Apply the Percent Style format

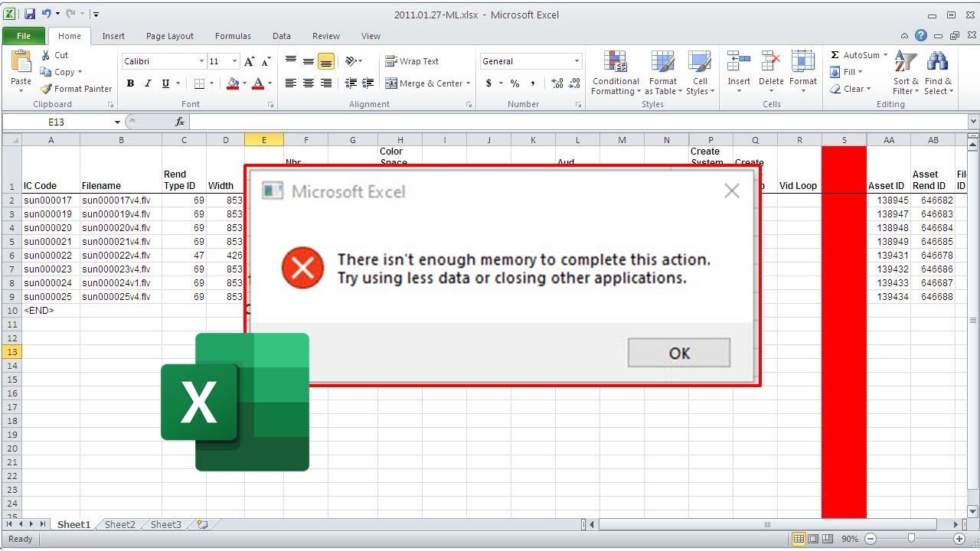tap(514, 83)
